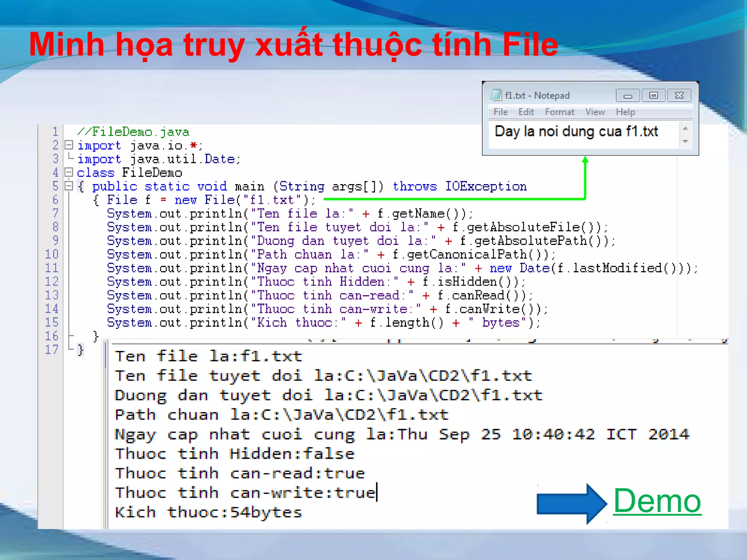The height and width of the screenshot is (560, 747).
Task: Close the f1.txt Notepad window
Action: click(x=679, y=96)
